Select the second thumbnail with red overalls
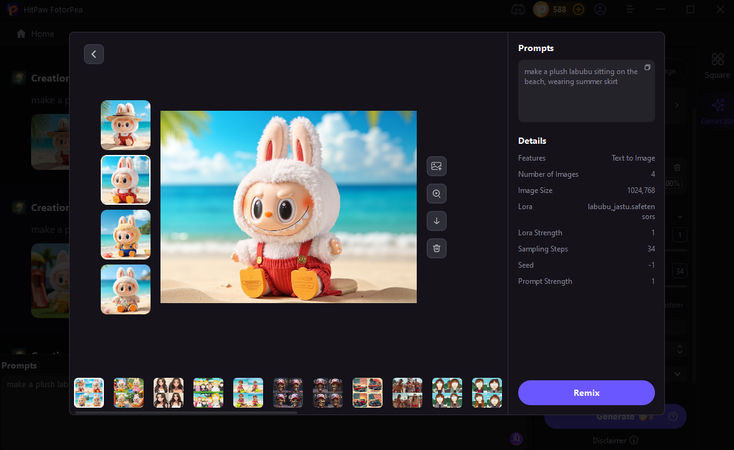This screenshot has height=450, width=734. click(x=125, y=180)
